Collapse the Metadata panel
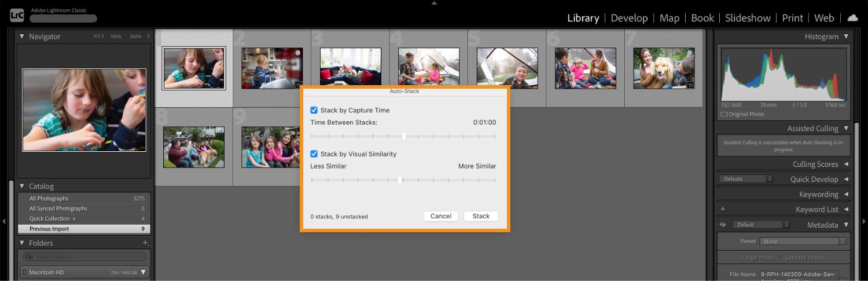This screenshot has height=281, width=868. pos(846,225)
